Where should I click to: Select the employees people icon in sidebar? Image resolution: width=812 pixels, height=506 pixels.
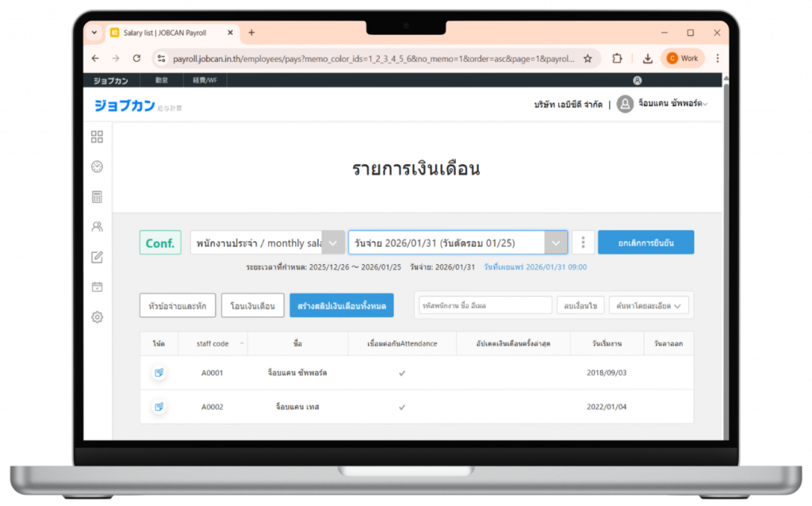tap(97, 227)
